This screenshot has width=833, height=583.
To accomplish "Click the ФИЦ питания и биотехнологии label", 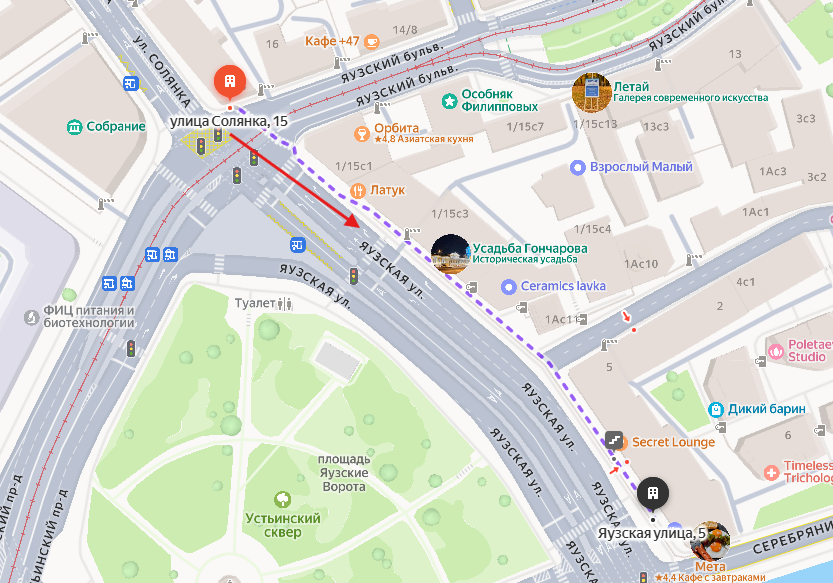I will pos(89,317).
